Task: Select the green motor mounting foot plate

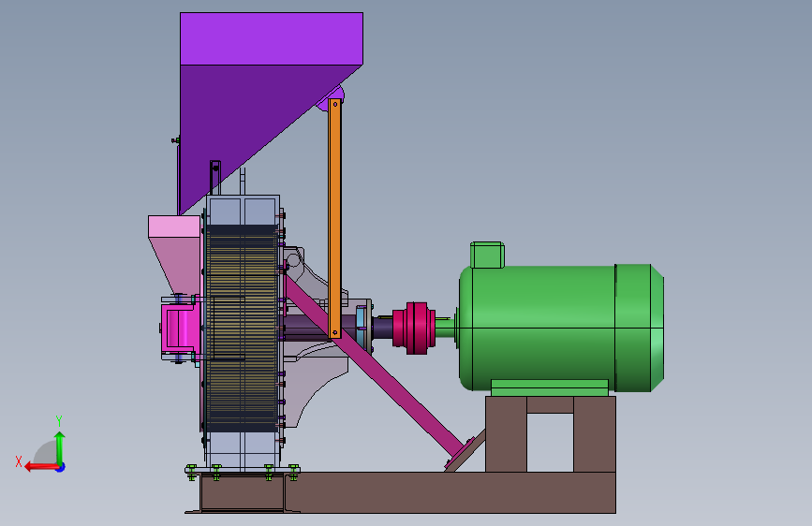Action: click(550, 387)
